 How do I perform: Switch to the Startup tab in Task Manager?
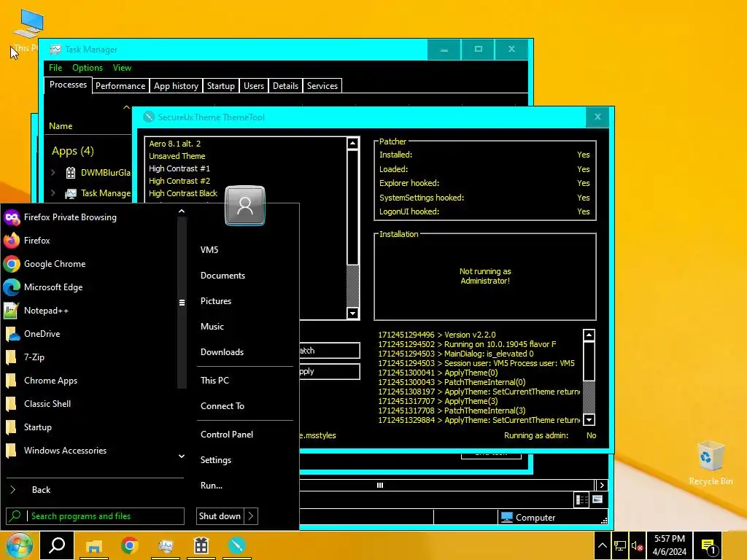pyautogui.click(x=220, y=86)
